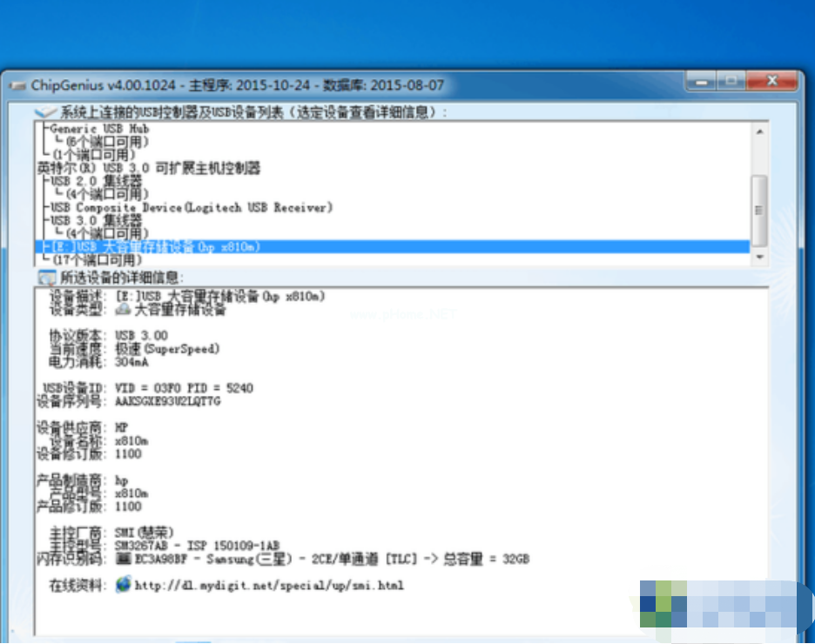This screenshot has width=815, height=644.
Task: Click the globe icon beside online resources
Action: (123, 585)
